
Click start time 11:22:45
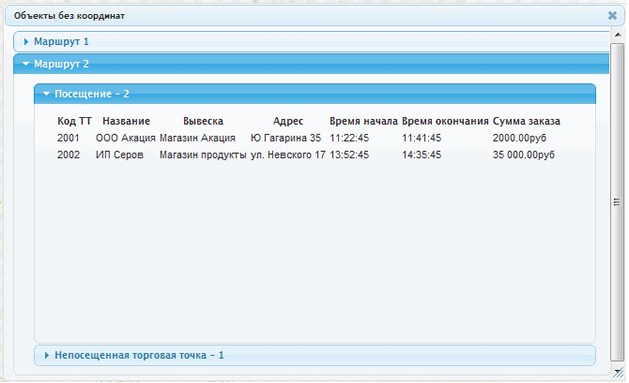coord(349,138)
